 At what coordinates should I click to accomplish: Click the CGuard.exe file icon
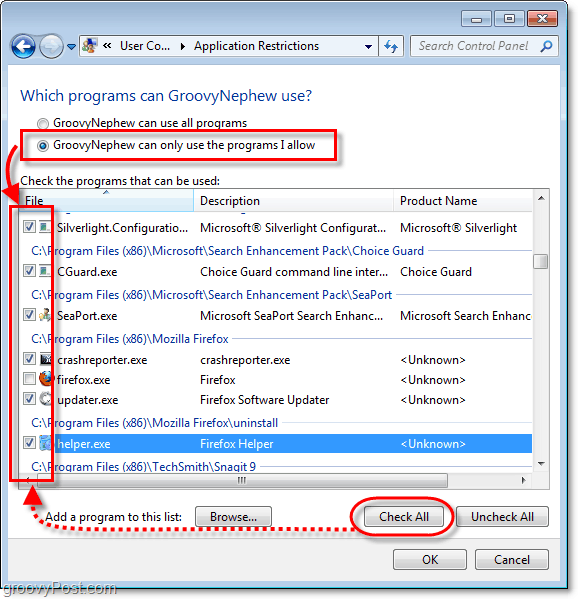(x=46, y=271)
